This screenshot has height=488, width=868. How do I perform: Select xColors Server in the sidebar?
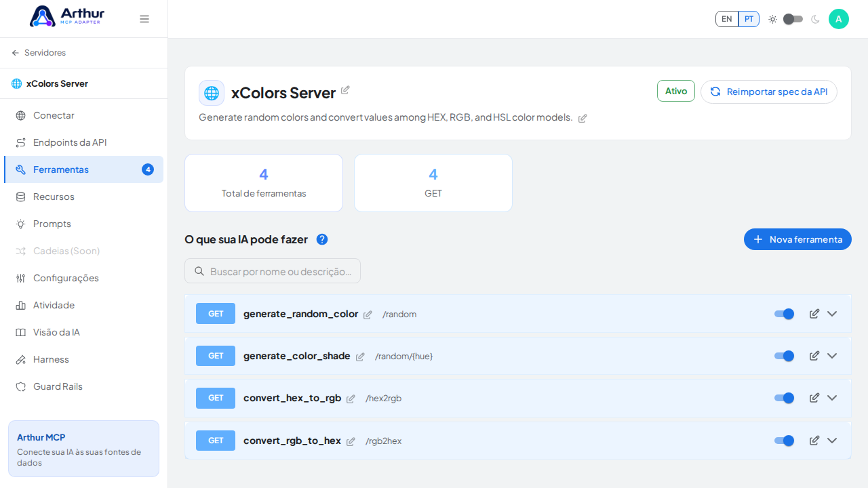pyautogui.click(x=50, y=83)
